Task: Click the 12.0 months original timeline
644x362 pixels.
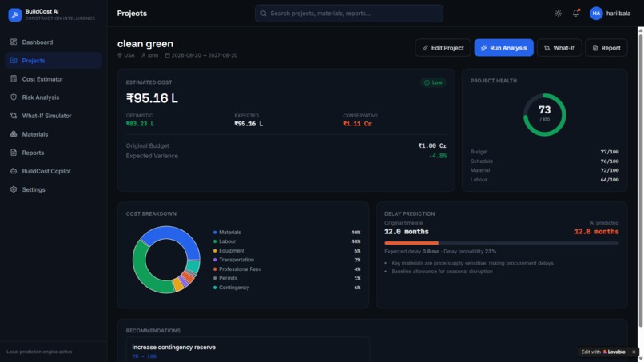Action: click(407, 231)
